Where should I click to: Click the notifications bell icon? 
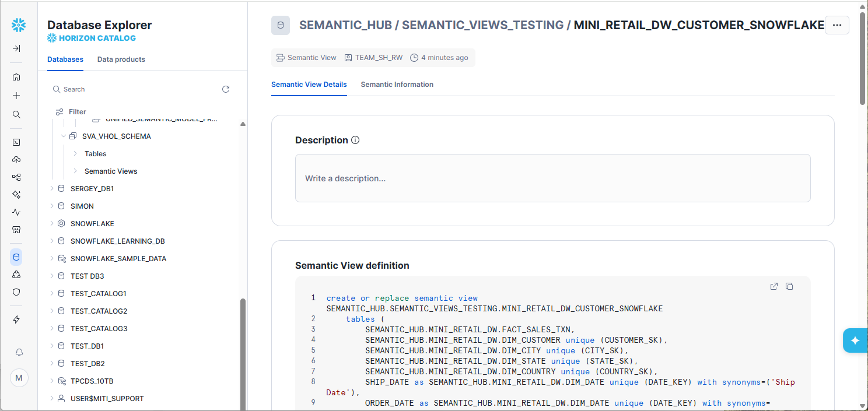pos(19,352)
